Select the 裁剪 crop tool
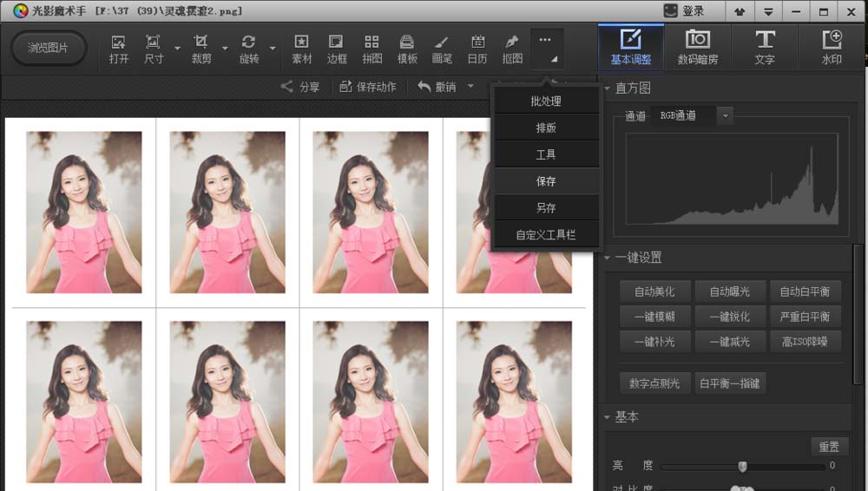 201,49
